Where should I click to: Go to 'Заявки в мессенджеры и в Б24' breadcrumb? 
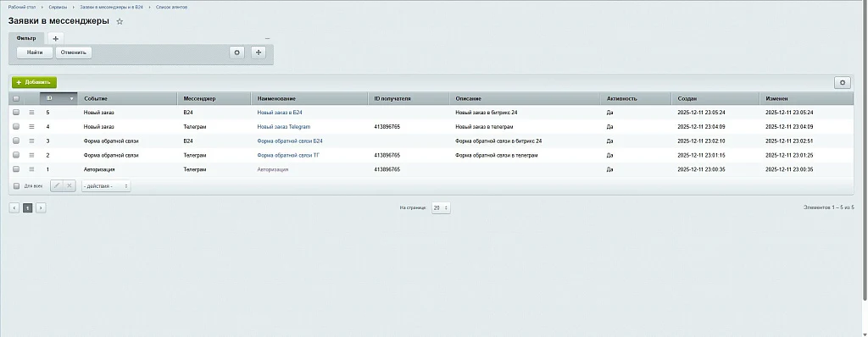111,7
